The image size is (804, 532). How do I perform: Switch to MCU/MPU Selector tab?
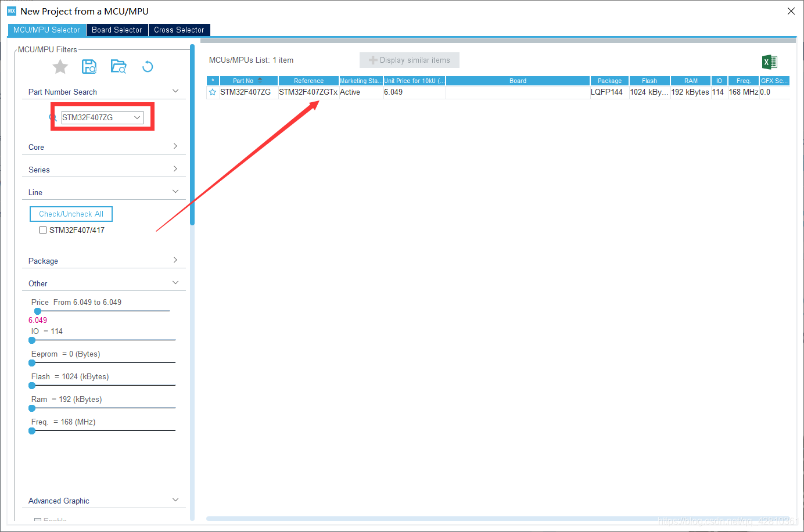point(46,30)
